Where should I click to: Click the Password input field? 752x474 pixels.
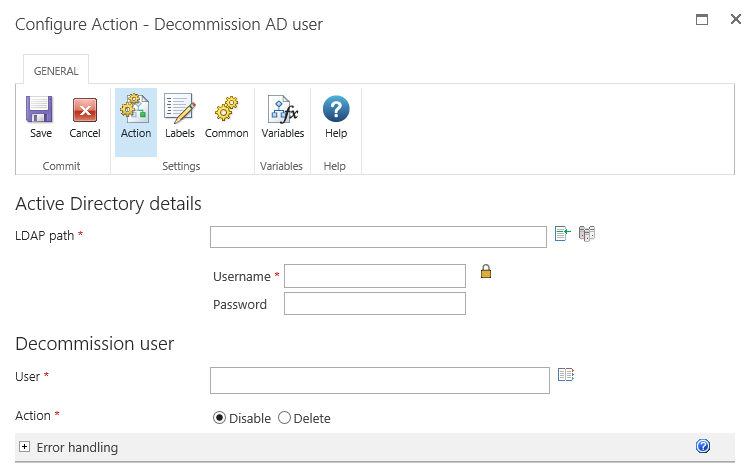(375, 304)
